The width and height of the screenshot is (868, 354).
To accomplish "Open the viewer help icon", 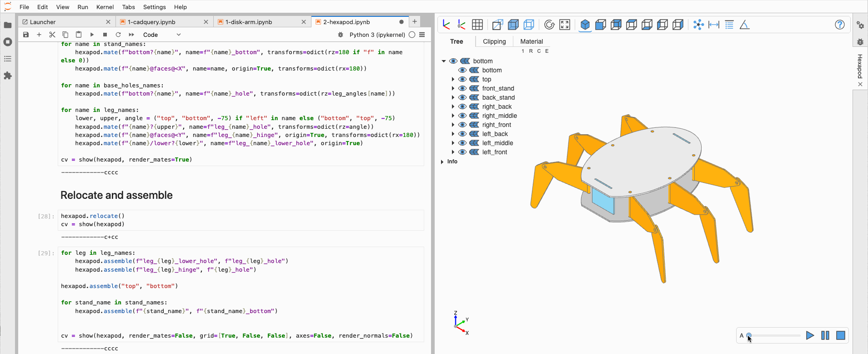I will tap(840, 25).
